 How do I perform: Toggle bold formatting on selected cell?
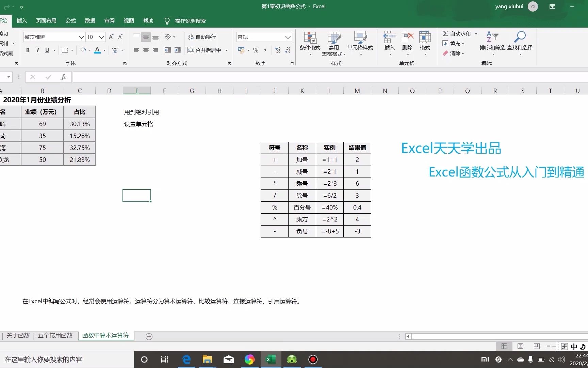coord(28,50)
